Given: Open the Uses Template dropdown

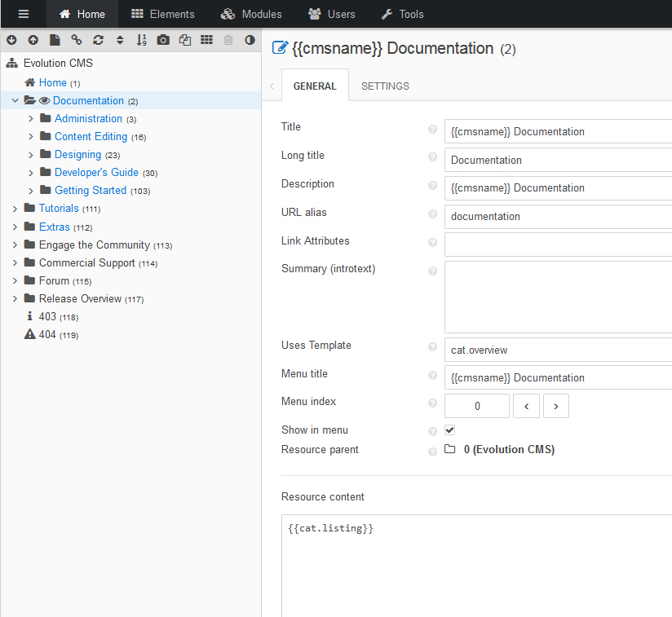Looking at the screenshot, I should tap(558, 350).
